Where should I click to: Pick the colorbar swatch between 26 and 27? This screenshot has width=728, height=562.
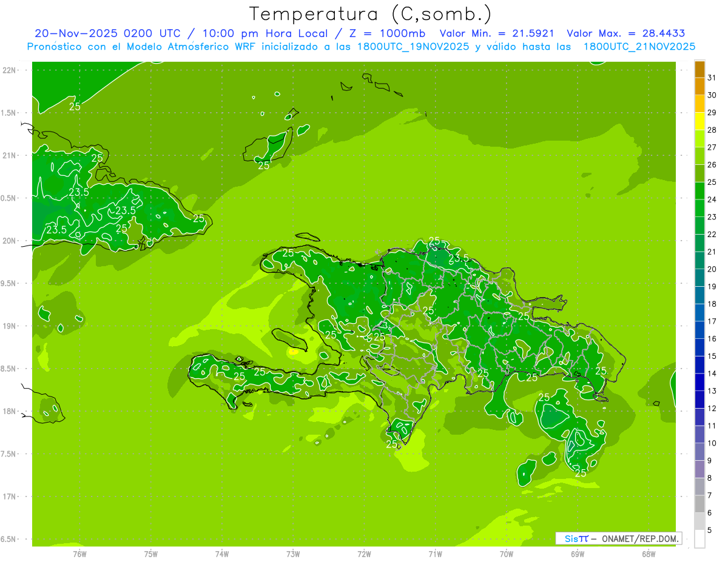(x=699, y=156)
